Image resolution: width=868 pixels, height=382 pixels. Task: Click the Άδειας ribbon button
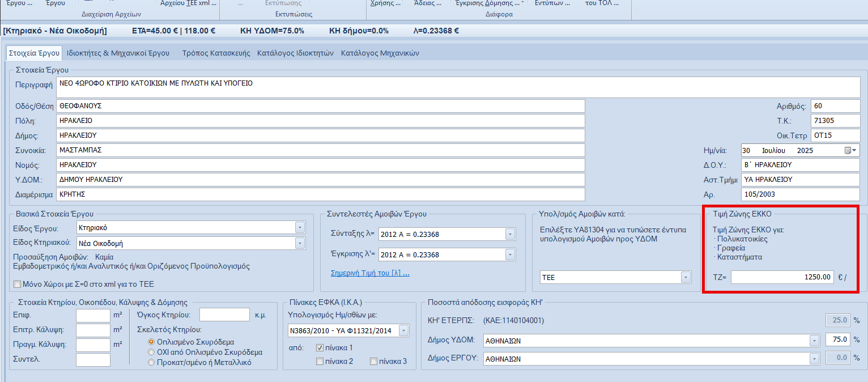[x=428, y=3]
